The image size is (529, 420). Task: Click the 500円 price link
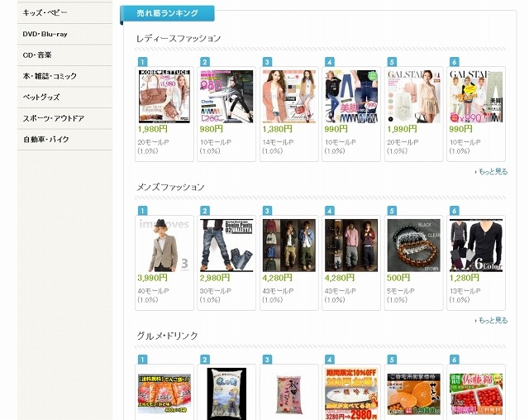coord(398,278)
